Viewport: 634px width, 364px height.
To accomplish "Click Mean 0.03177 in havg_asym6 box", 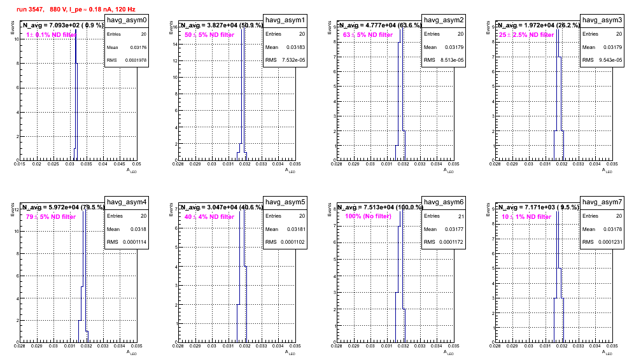I will [x=444, y=229].
